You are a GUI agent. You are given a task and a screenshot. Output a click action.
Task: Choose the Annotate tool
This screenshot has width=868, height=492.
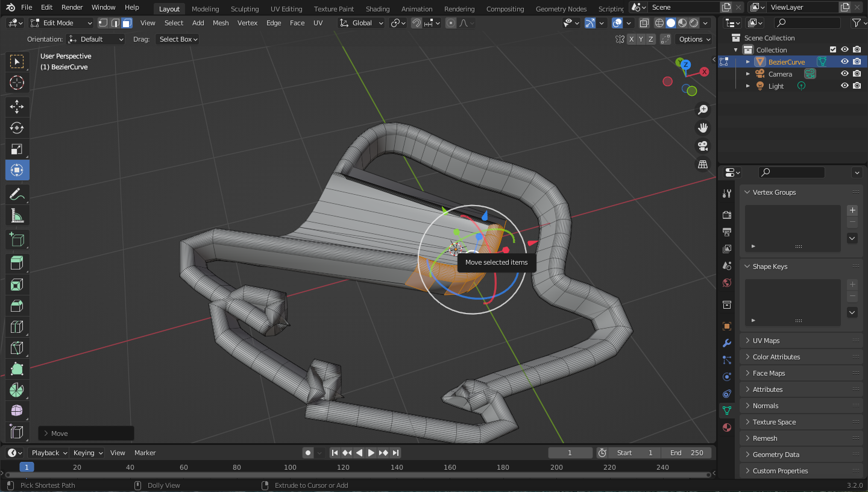(x=17, y=194)
